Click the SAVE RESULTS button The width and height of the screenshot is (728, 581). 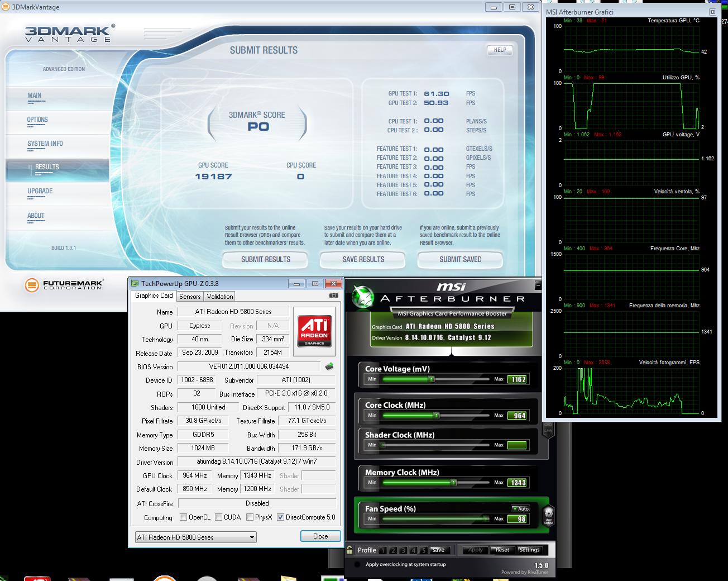[x=363, y=259]
